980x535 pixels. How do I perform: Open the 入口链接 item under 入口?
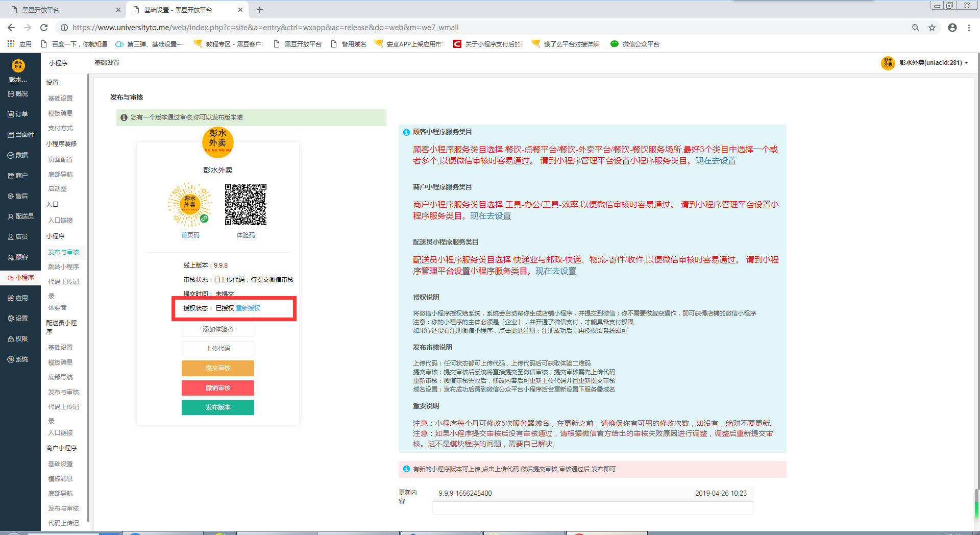[60, 221]
